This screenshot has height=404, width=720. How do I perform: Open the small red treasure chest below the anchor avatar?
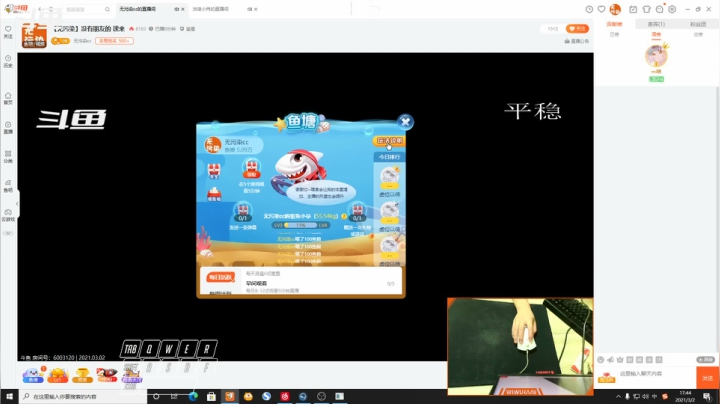click(x=214, y=171)
